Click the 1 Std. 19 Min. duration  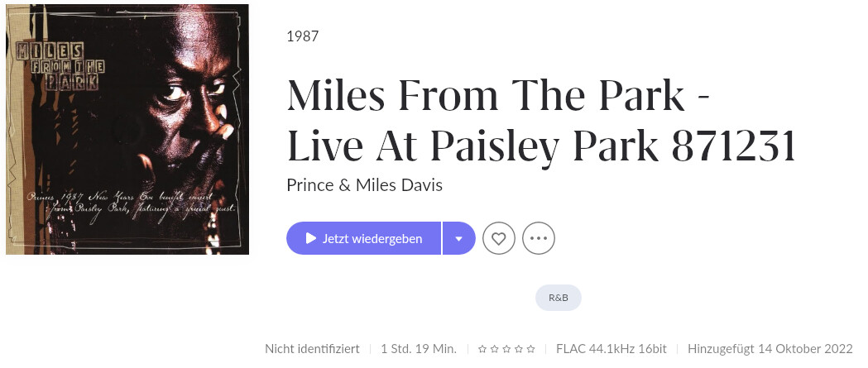419,349
